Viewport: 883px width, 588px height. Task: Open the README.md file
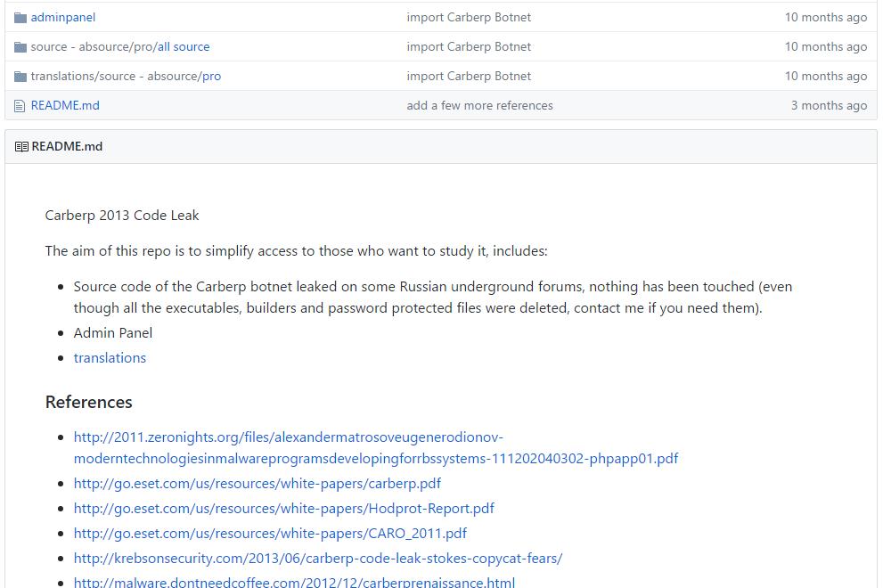coord(65,105)
